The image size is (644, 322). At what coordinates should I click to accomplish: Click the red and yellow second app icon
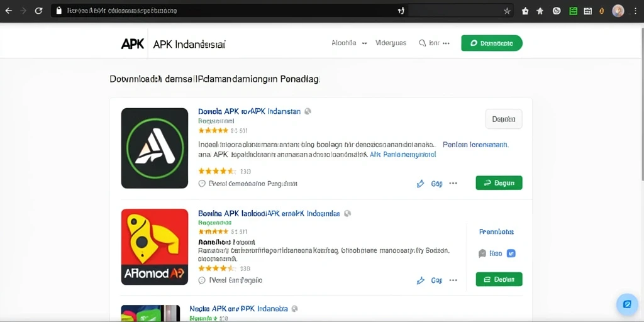point(155,247)
